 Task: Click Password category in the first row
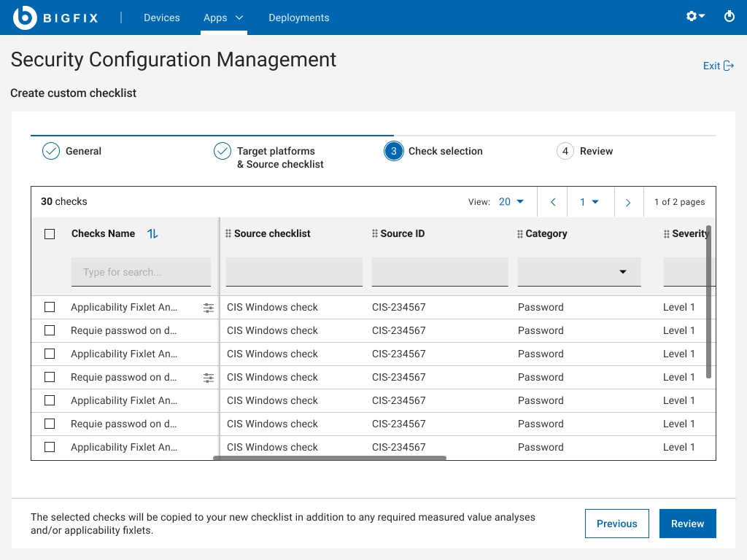pyautogui.click(x=541, y=307)
